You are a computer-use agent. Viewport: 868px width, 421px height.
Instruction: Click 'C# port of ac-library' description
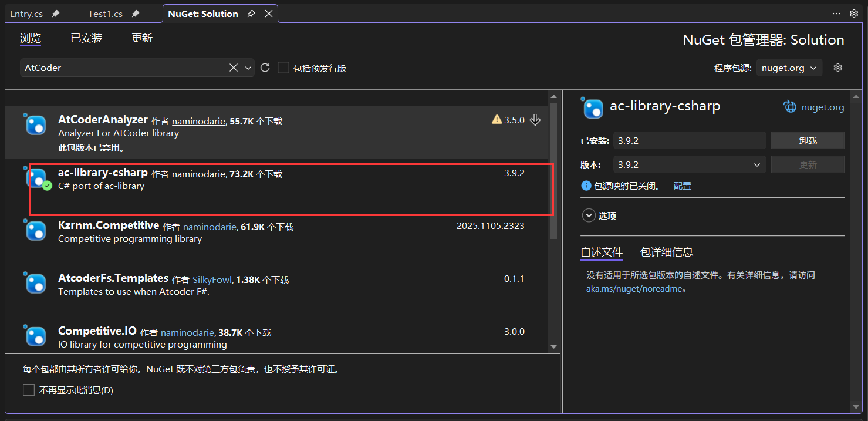click(x=101, y=186)
